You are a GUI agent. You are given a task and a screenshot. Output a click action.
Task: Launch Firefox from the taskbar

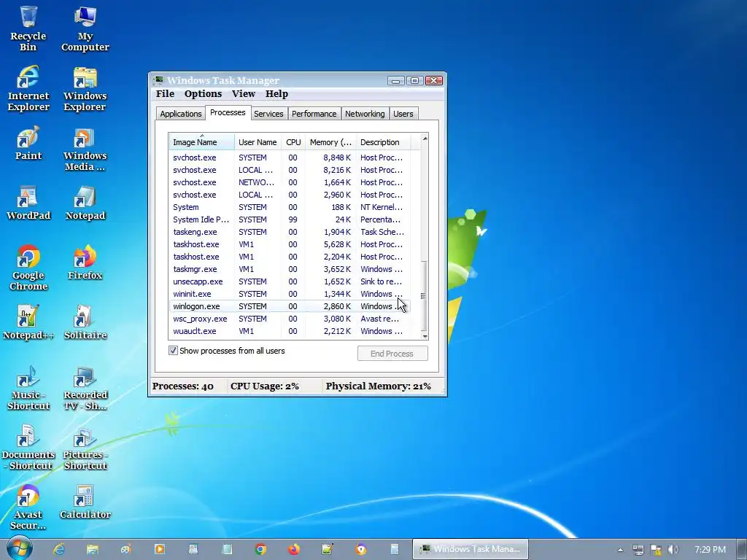pos(293,549)
